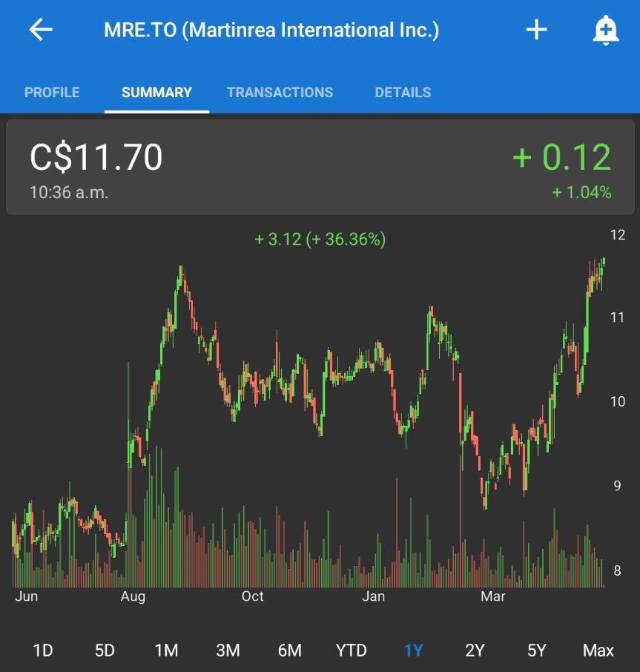Tap the C$11.70 price value
This screenshot has width=640, height=672.
pyautogui.click(x=96, y=157)
